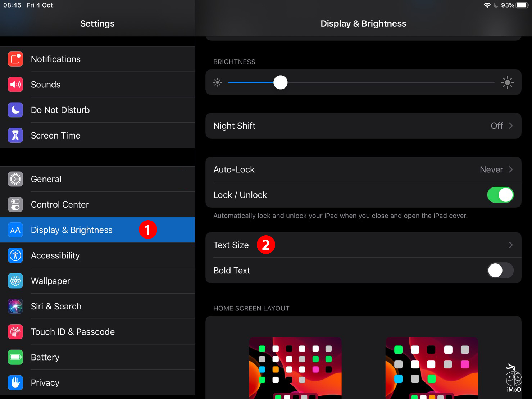Click the Touch ID fingerprint icon
The height and width of the screenshot is (399, 532).
click(x=15, y=332)
